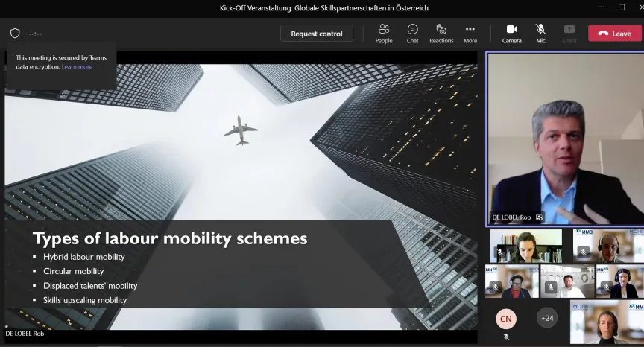The height and width of the screenshot is (347, 644).
Task: Minimize the Teams meeting window
Action: point(602,7)
